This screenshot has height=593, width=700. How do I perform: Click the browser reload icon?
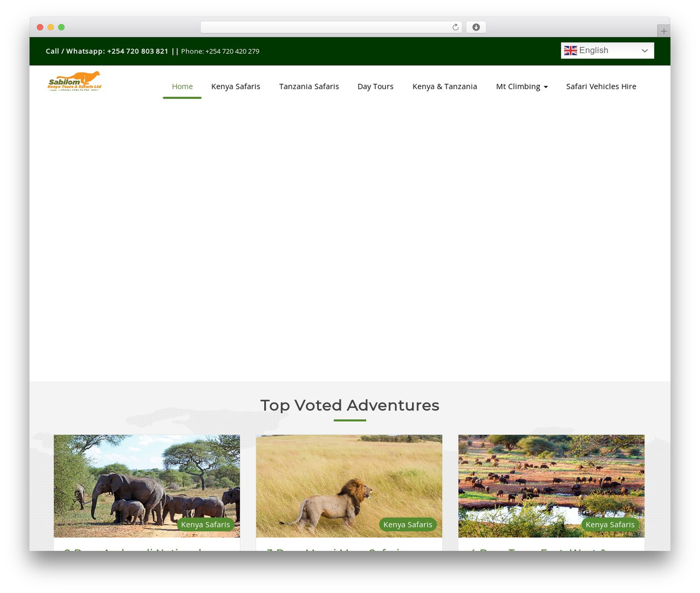455,27
